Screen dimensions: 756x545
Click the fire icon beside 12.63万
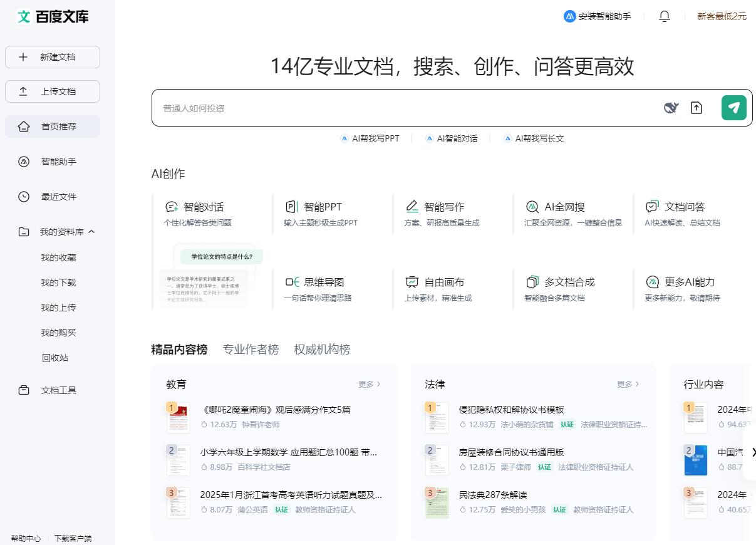coord(204,425)
